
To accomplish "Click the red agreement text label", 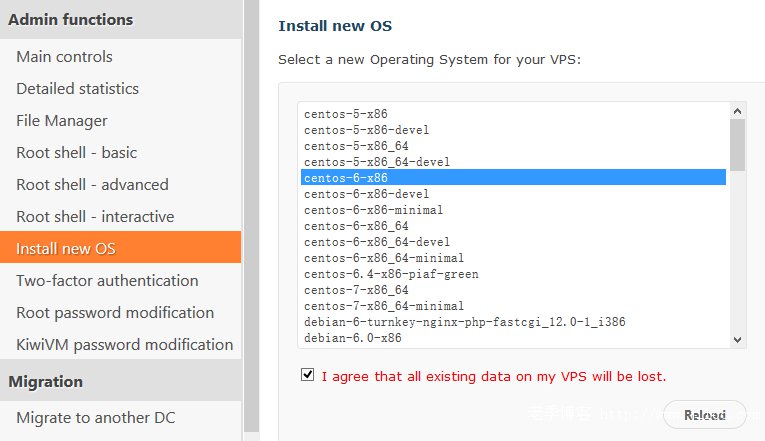I will (493, 377).
